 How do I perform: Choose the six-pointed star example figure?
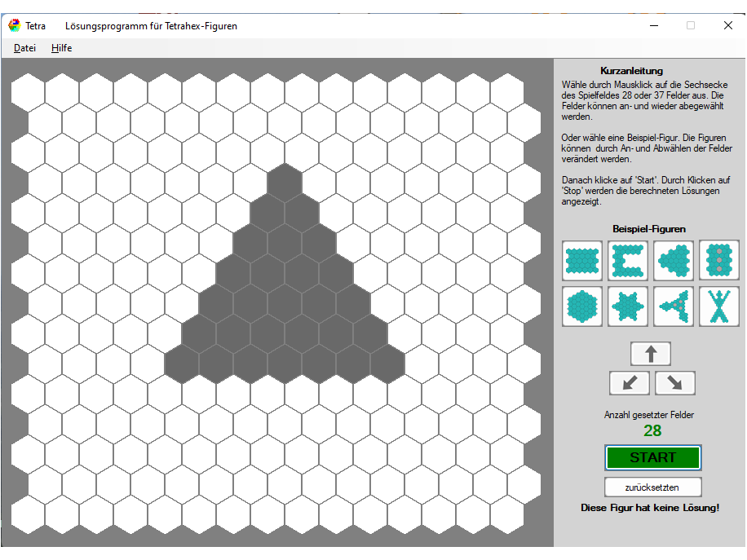[x=628, y=306]
